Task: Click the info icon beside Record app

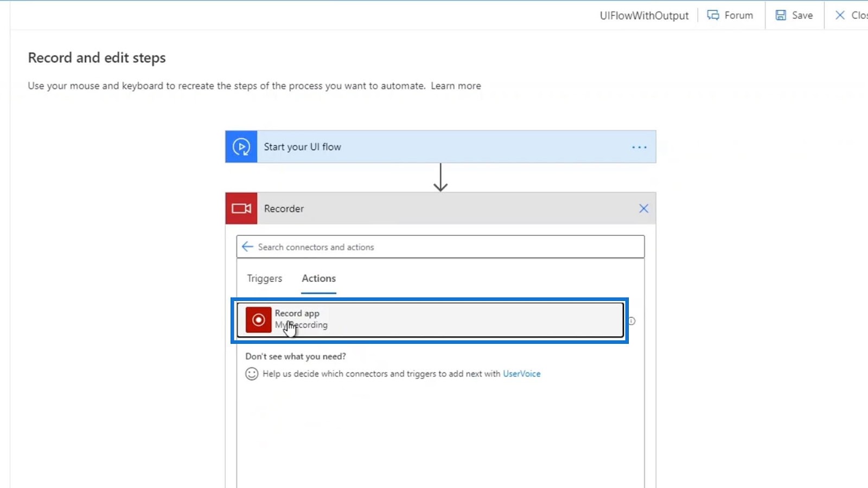Action: pyautogui.click(x=631, y=320)
